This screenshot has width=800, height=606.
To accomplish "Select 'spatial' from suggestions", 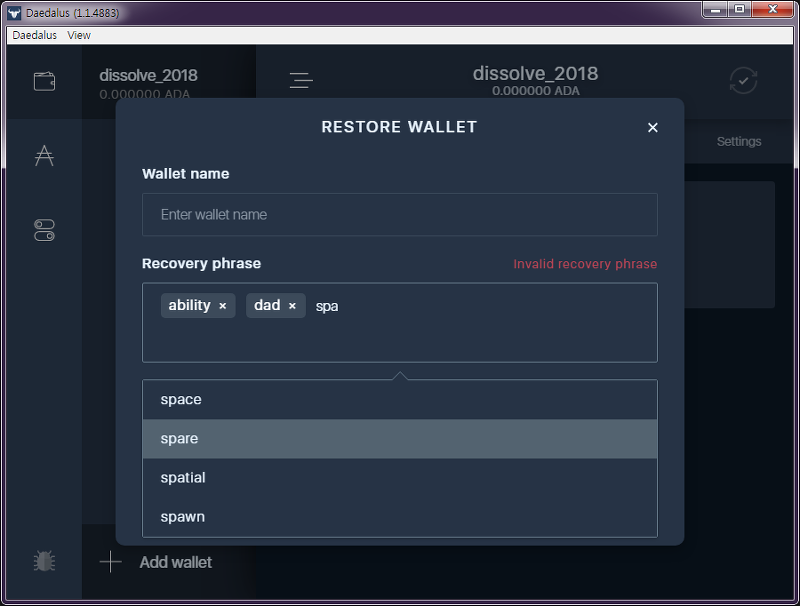I will tap(400, 478).
